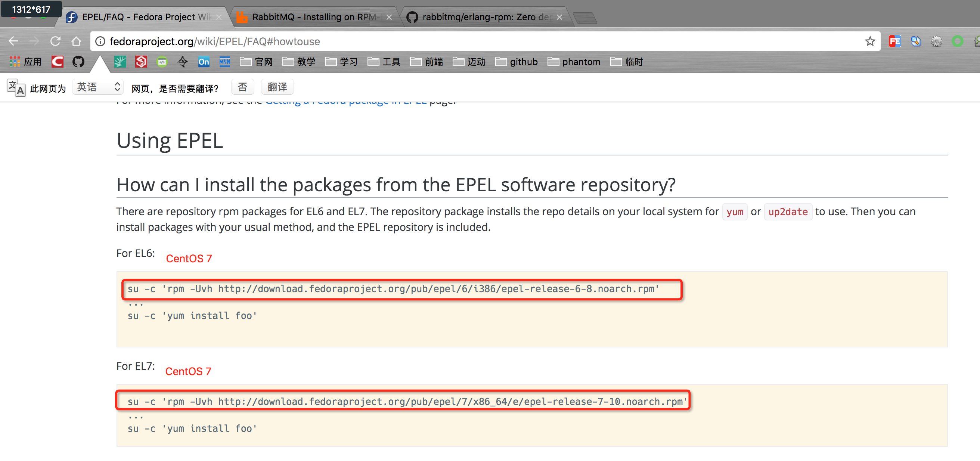Open the red C bookmark icon
This screenshot has height=461, width=980.
pyautogui.click(x=58, y=62)
